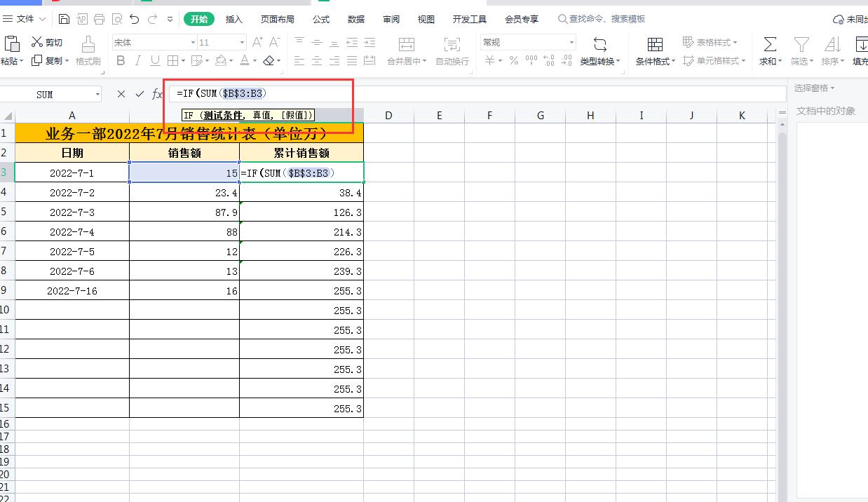The width and height of the screenshot is (868, 502).
Task: Switch to the Page Layout (页面布局) tab
Action: pyautogui.click(x=278, y=19)
